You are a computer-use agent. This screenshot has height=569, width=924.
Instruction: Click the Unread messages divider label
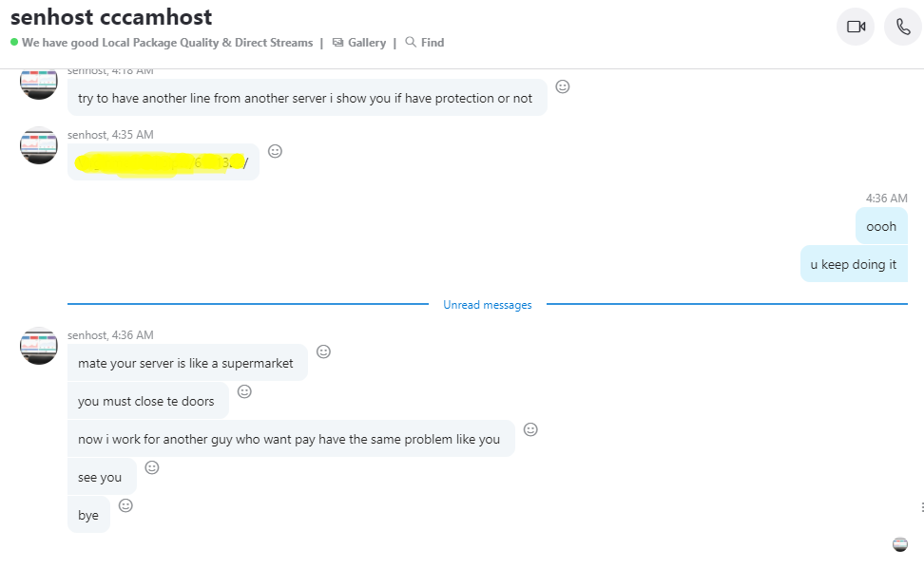(488, 305)
